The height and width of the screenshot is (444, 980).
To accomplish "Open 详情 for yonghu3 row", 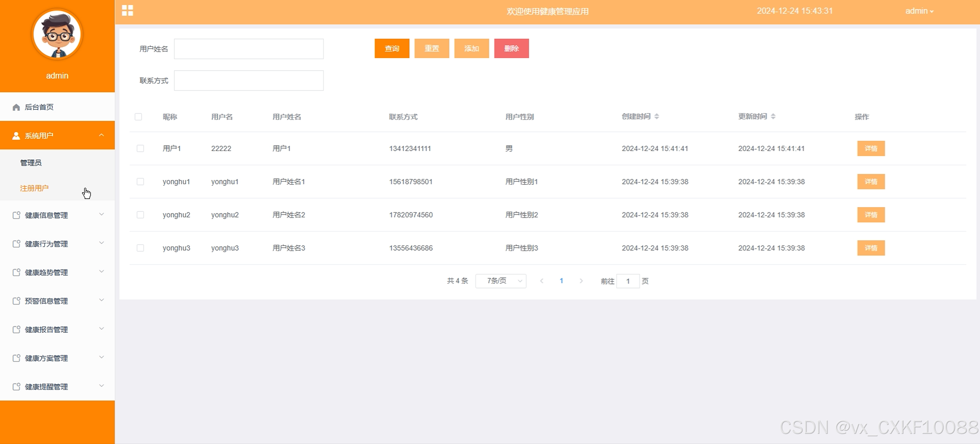I will (x=870, y=248).
